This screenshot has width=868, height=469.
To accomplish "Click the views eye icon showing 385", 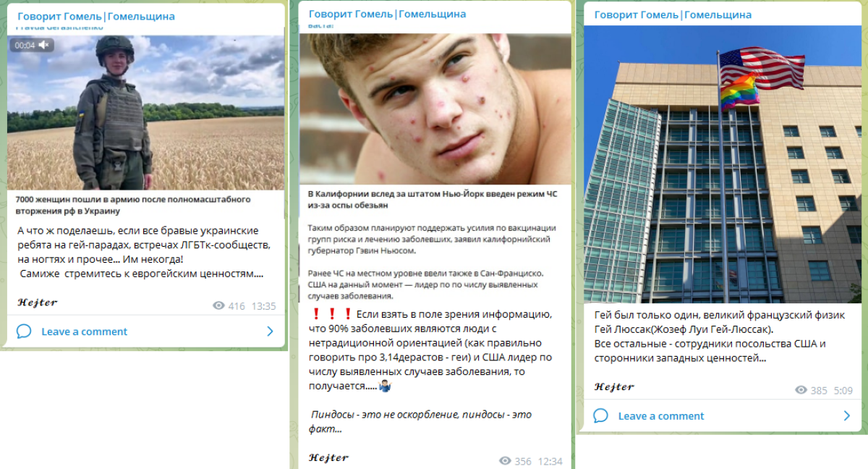I will pos(801,390).
